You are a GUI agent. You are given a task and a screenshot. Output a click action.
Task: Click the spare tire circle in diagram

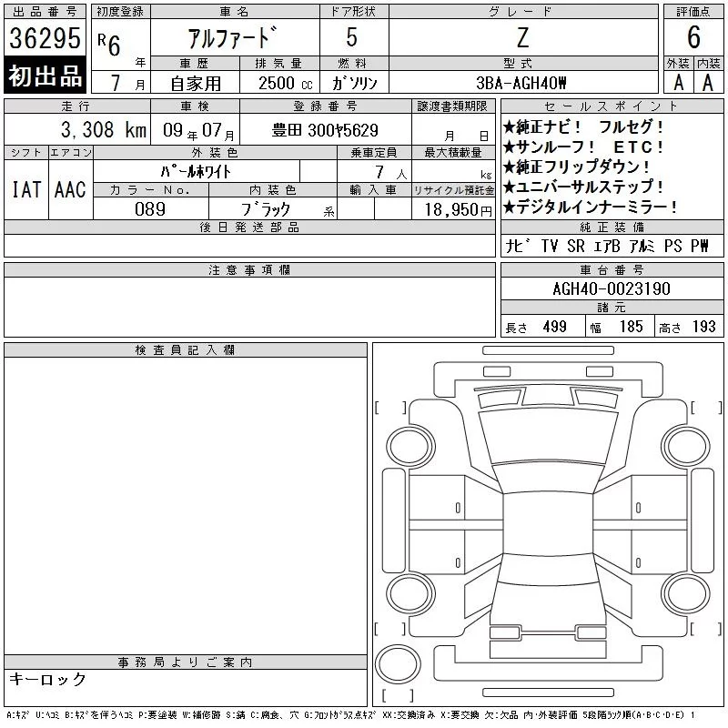pyautogui.click(x=398, y=664)
